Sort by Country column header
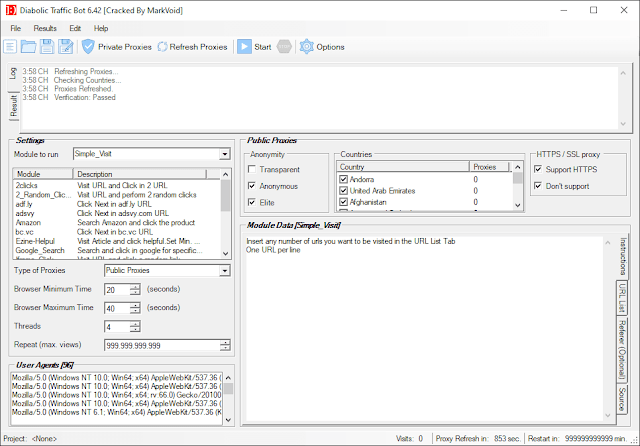Screen dimensions: 640x446 tap(403, 166)
